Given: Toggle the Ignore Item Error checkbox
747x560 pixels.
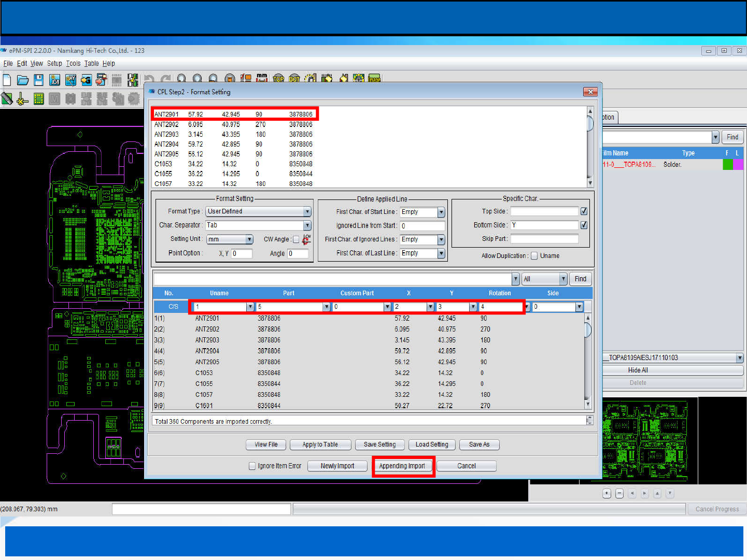Looking at the screenshot, I should [252, 466].
